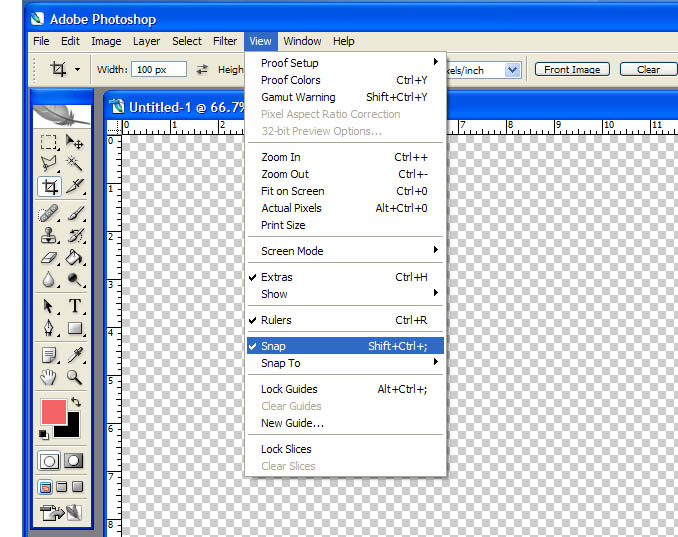This screenshot has height=537, width=678.
Task: Select the Hand tool
Action: point(49,377)
